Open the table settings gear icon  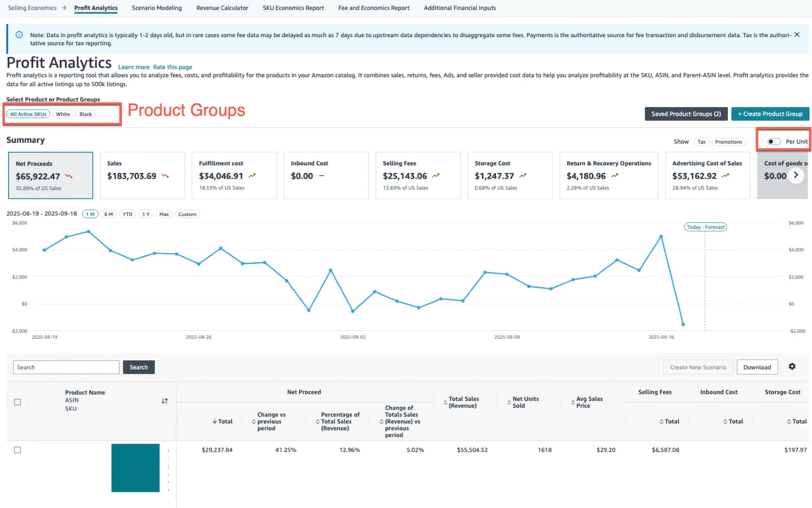click(x=792, y=367)
